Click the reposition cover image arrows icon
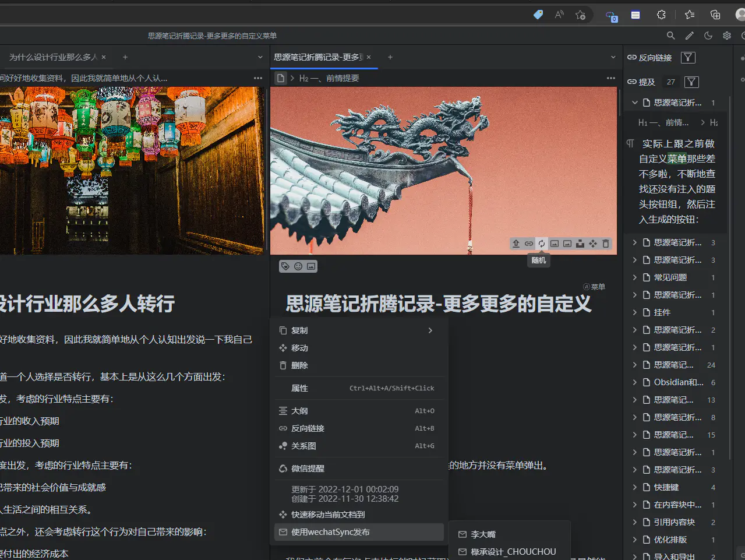Screen dimensions: 745x560 click(x=592, y=244)
